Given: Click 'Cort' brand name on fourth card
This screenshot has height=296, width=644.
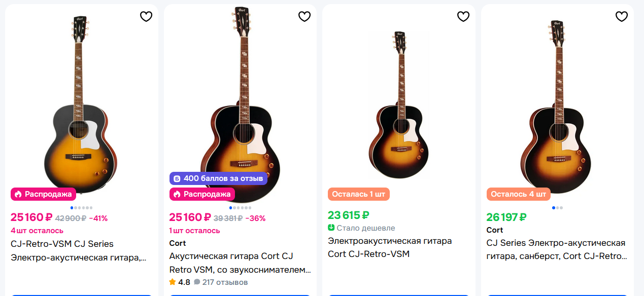Looking at the screenshot, I should (495, 230).
